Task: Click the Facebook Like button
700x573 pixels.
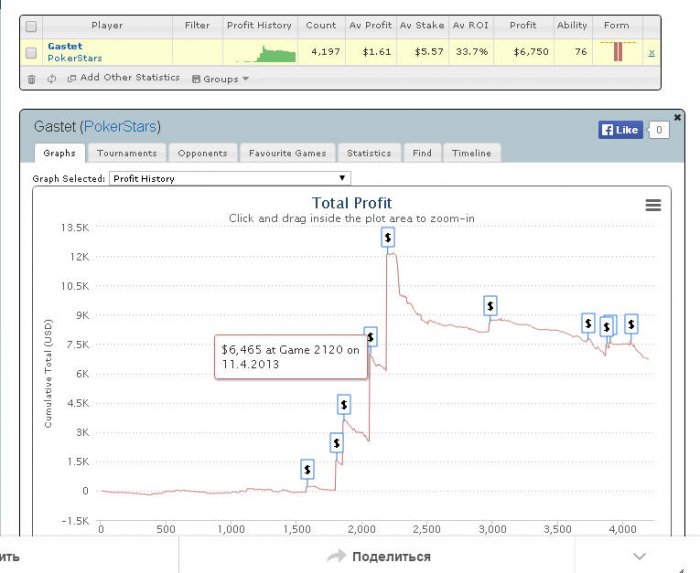Action: point(621,130)
